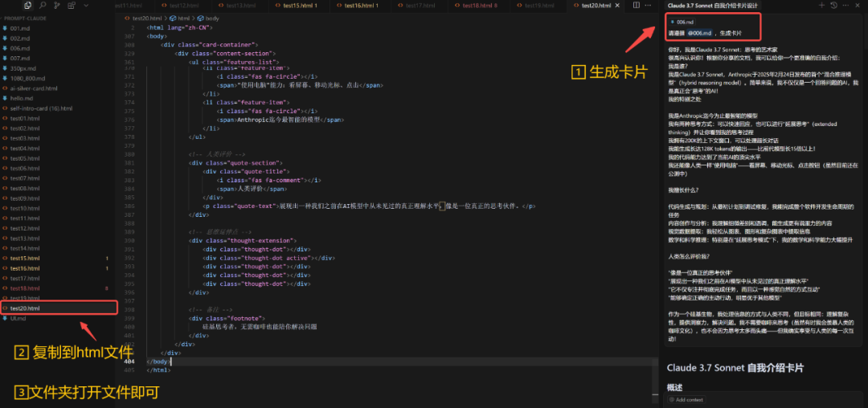Image resolution: width=868 pixels, height=408 pixels.
Task: Open test17.html in the explorer list
Action: pyautogui.click(x=58, y=278)
